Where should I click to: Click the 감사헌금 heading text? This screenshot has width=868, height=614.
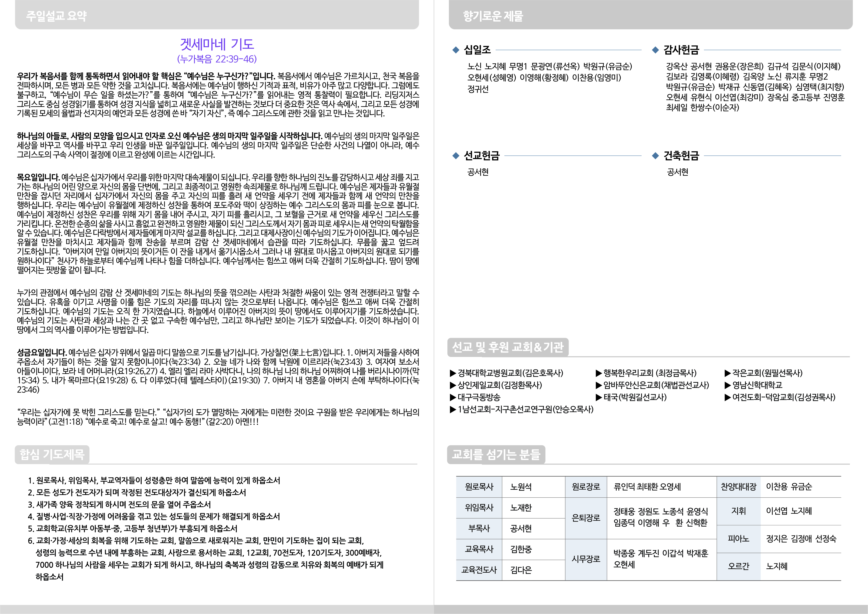pyautogui.click(x=682, y=50)
